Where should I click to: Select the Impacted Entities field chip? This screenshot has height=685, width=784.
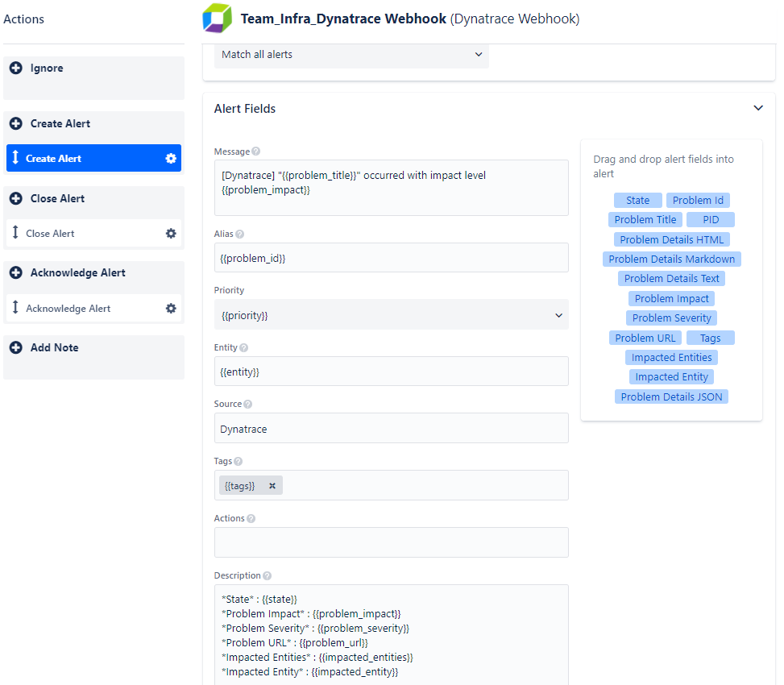point(671,358)
